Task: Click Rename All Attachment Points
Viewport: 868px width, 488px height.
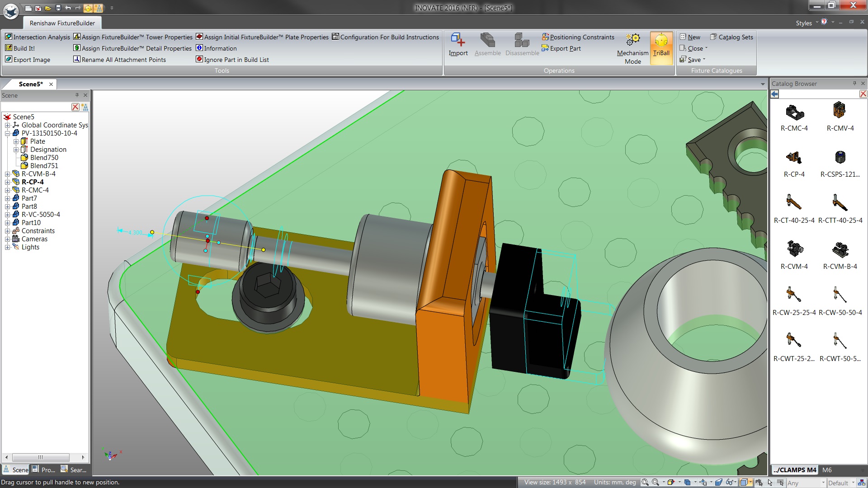Action: [119, 60]
